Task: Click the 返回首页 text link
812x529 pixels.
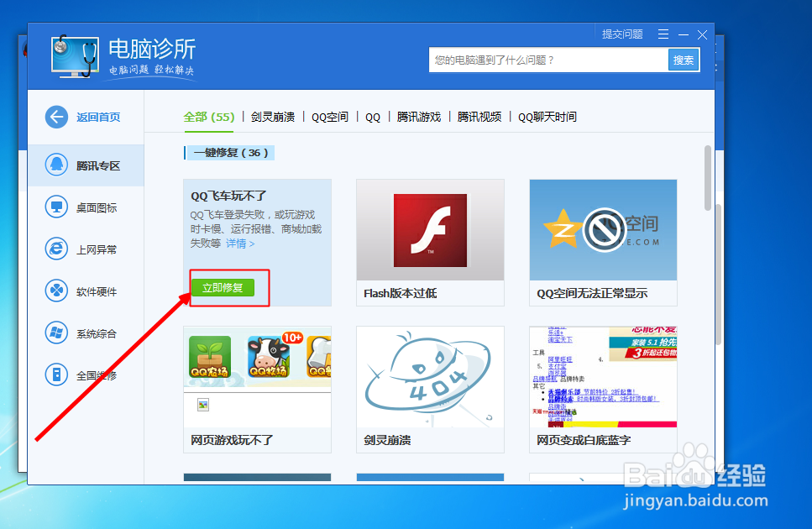Action: click(98, 117)
